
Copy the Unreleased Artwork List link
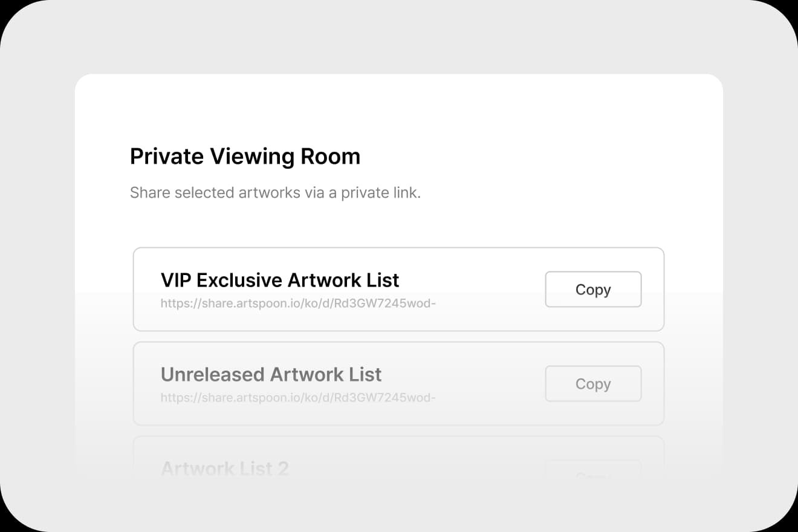[x=593, y=384]
